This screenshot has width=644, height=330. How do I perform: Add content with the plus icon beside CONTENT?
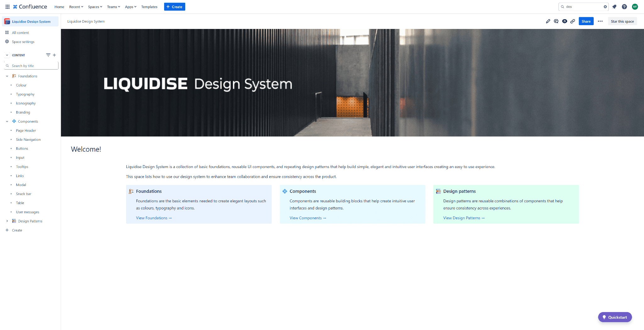click(x=54, y=55)
